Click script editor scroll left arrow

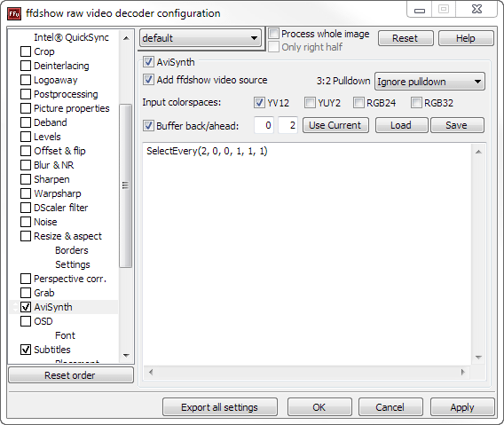pyautogui.click(x=151, y=373)
